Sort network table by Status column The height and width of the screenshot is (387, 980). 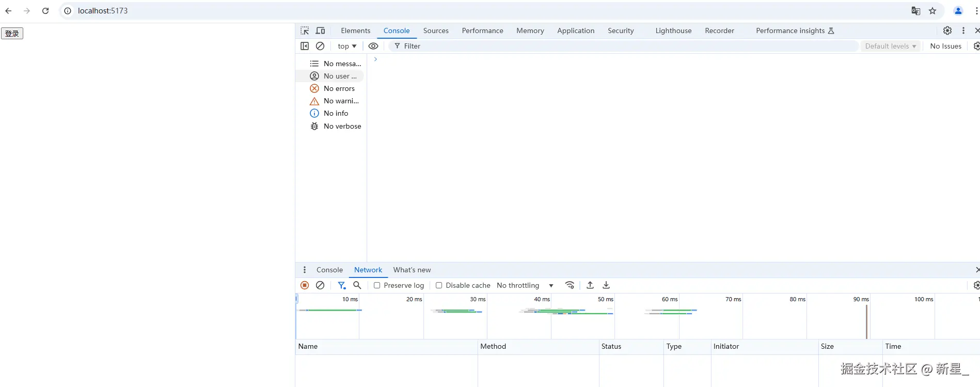631,347
